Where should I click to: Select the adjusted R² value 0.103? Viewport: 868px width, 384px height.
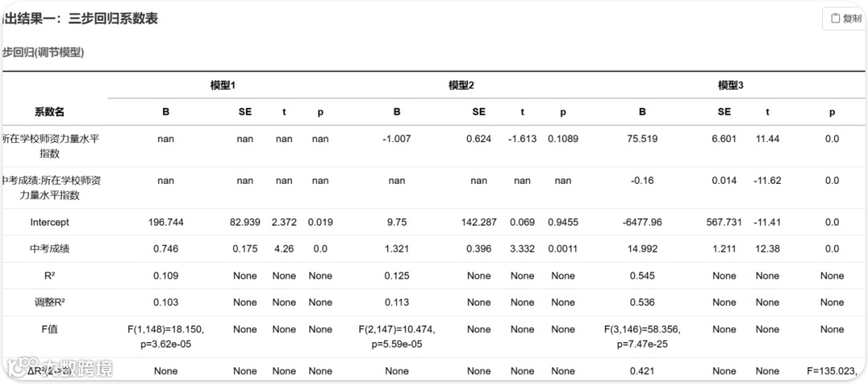click(166, 302)
